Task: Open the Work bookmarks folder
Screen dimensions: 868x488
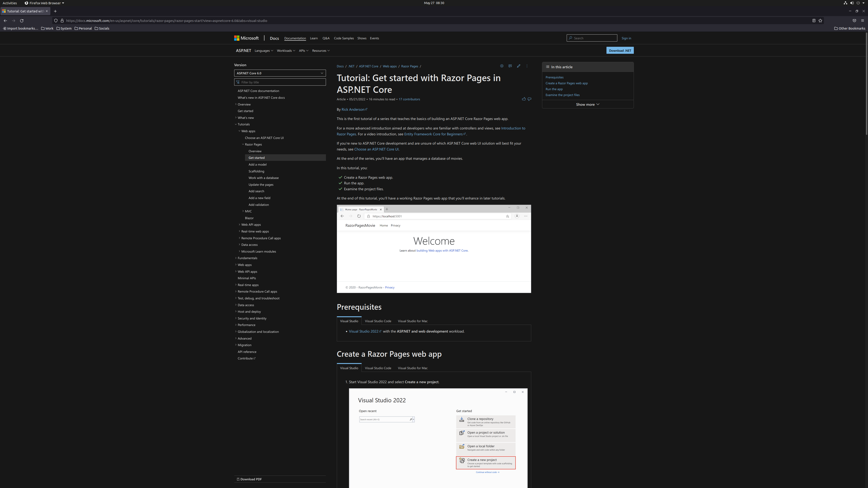Action: click(47, 28)
